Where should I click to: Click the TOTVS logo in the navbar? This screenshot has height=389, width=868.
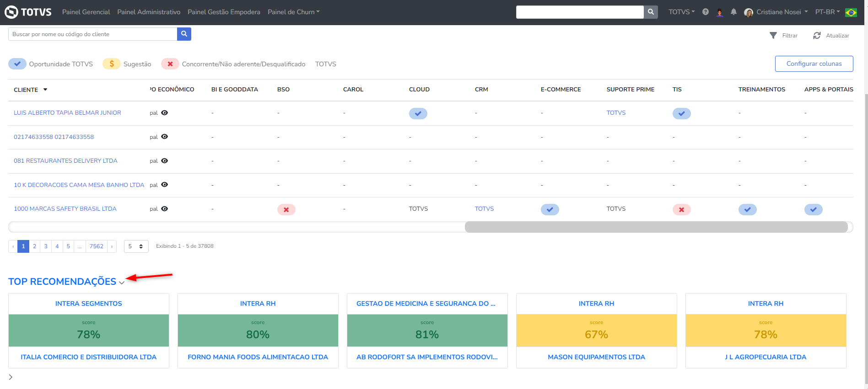tap(28, 12)
